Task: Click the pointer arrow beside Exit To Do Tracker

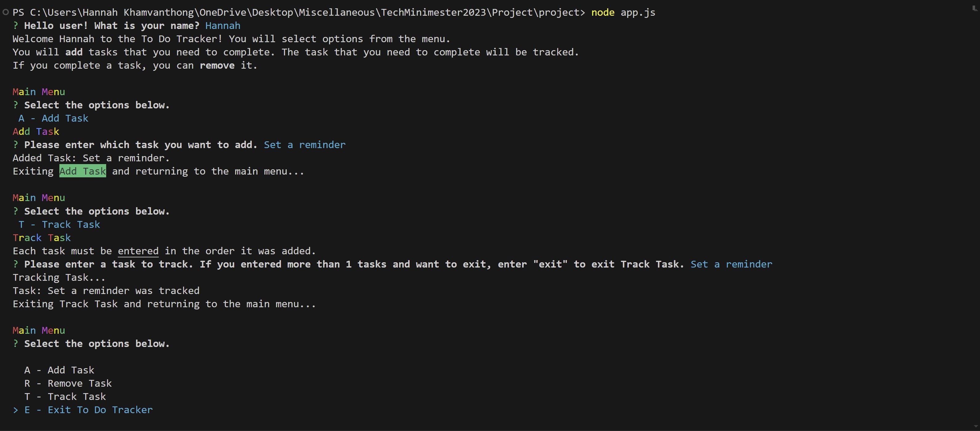Action: (x=16, y=410)
